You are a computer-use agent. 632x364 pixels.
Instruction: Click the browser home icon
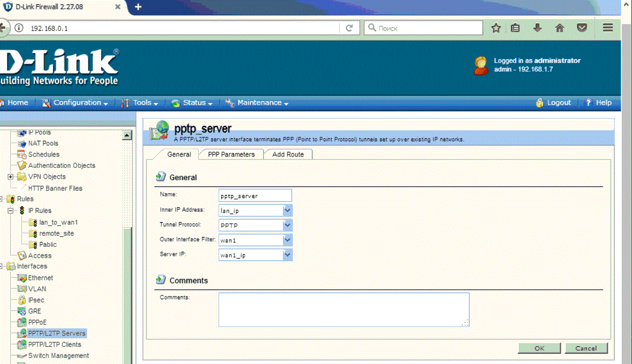(560, 28)
